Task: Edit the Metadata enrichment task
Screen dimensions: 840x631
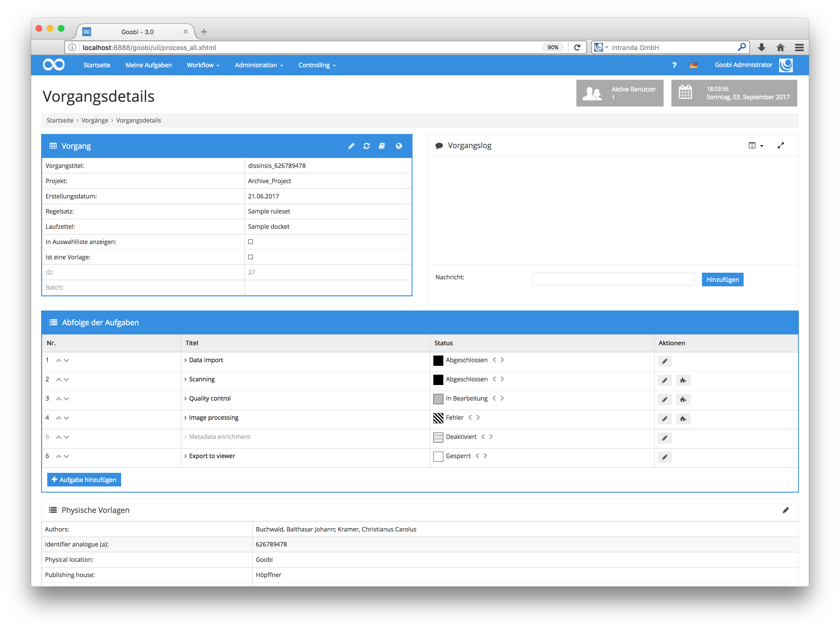Action: tap(664, 438)
